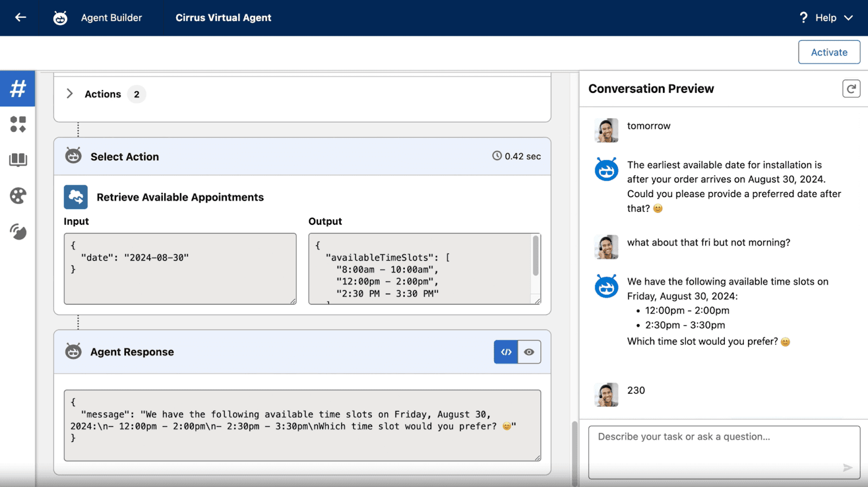The height and width of the screenshot is (487, 868).
Task: Go back with the left arrow icon
Action: point(21,17)
